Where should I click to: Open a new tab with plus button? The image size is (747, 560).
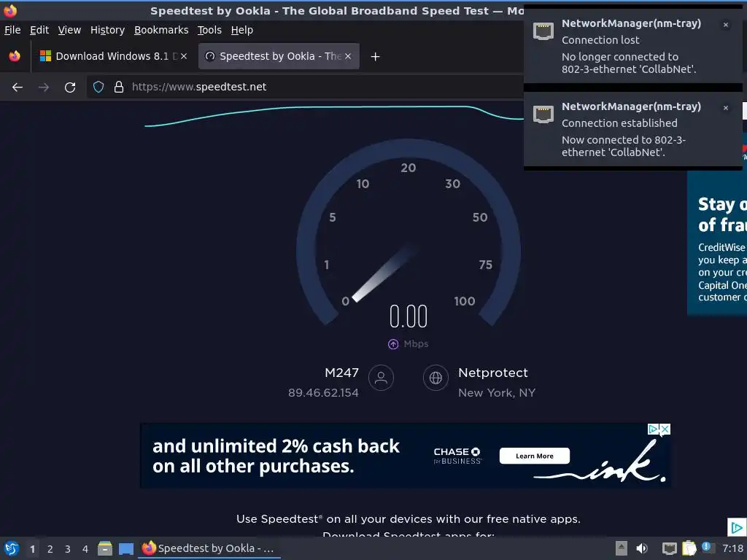pyautogui.click(x=376, y=57)
